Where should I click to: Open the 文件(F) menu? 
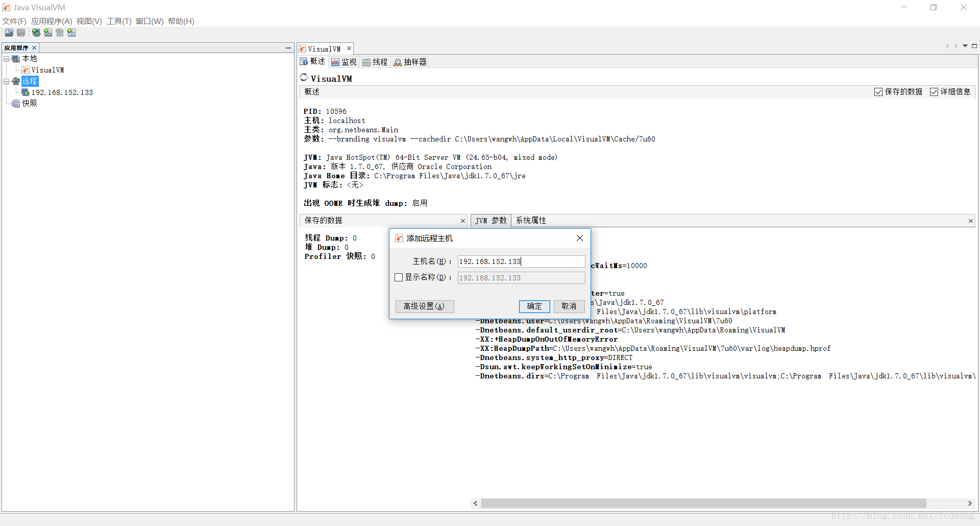(14, 21)
